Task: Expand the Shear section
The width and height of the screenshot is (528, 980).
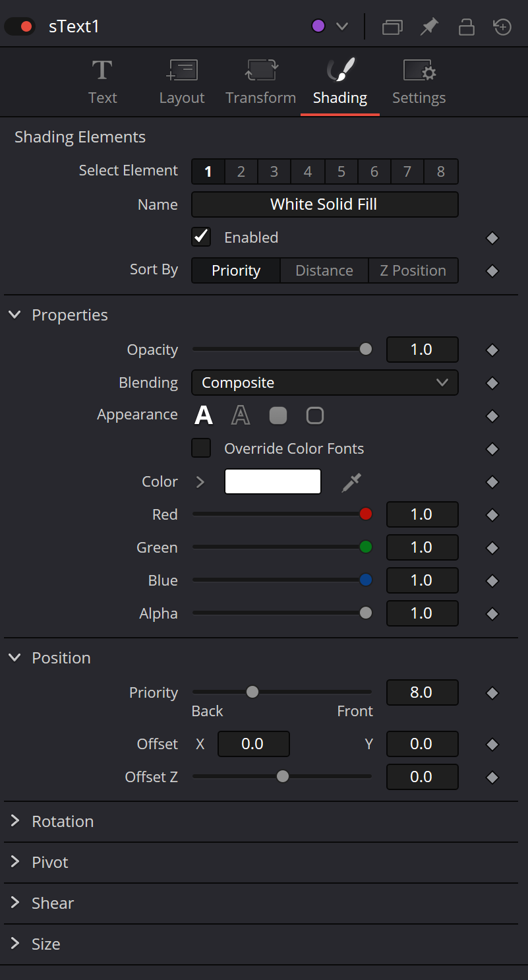Action: (15, 903)
